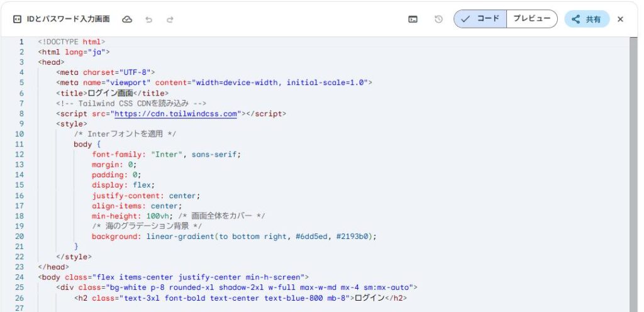The height and width of the screenshot is (312, 644).
Task: Open the version history clock icon
Action: click(438, 19)
